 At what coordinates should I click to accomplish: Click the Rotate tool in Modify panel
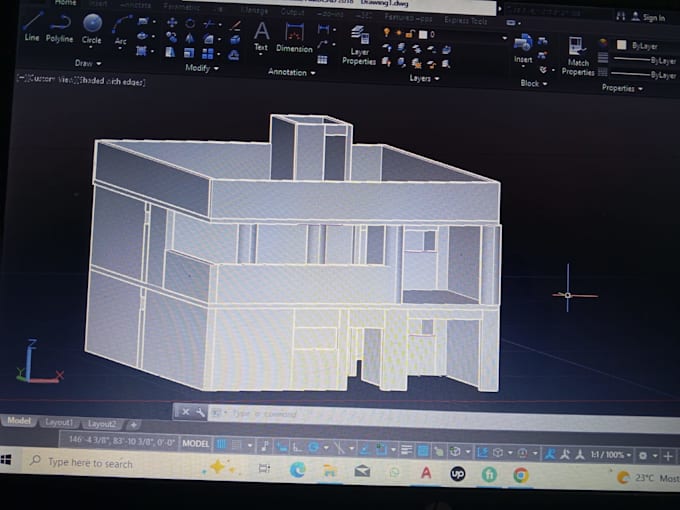(x=190, y=23)
